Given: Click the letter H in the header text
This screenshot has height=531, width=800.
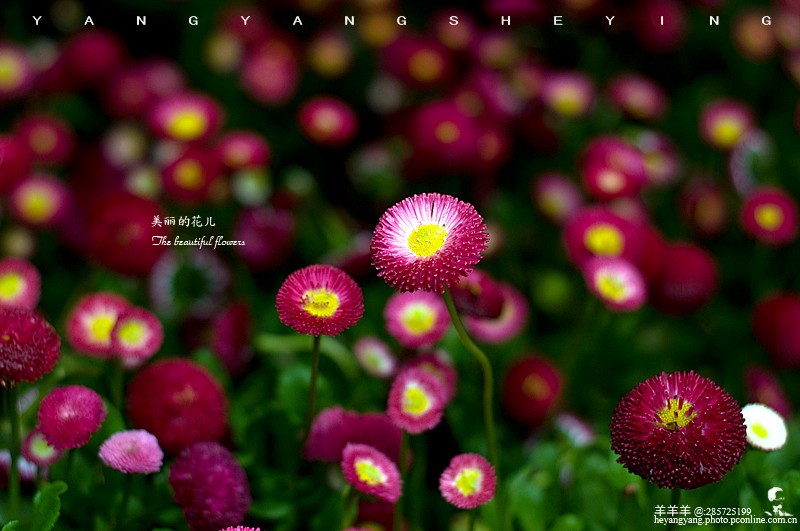Looking at the screenshot, I should [505, 20].
